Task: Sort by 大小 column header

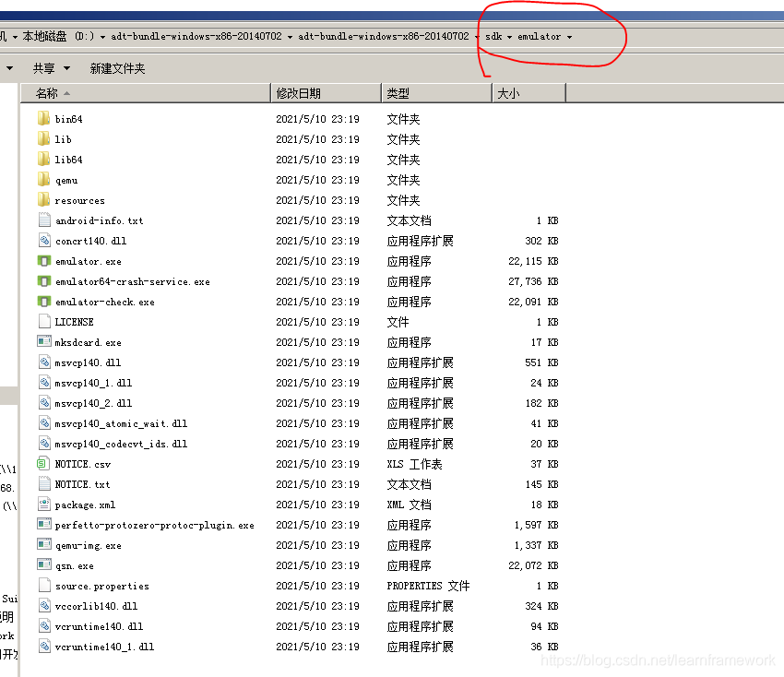Action: [x=529, y=93]
